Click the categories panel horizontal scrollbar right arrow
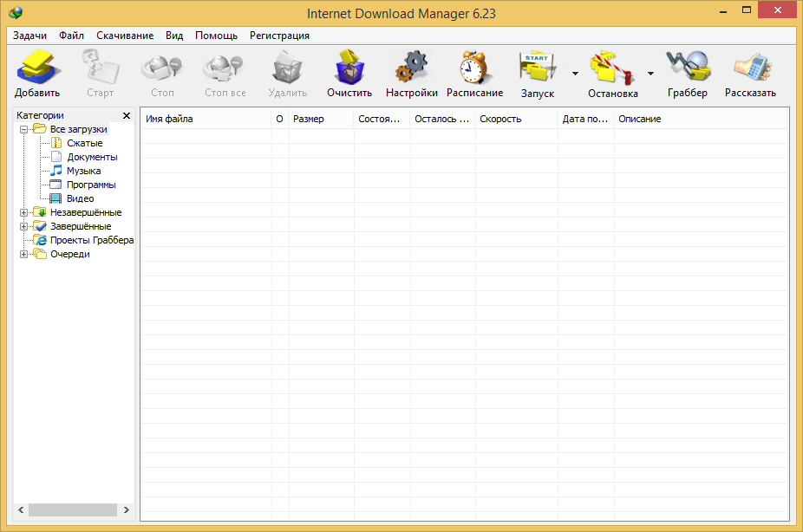The width and height of the screenshot is (803, 532). (126, 510)
